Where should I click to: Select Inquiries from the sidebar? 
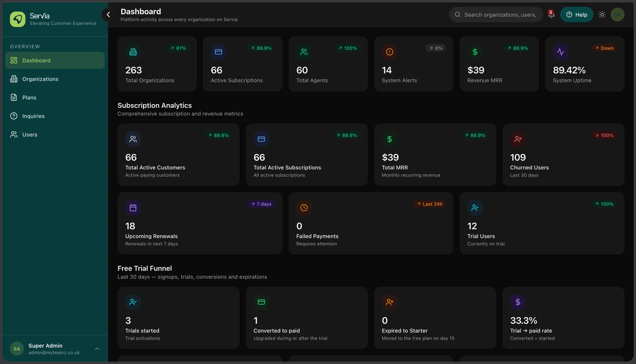click(x=55, y=116)
